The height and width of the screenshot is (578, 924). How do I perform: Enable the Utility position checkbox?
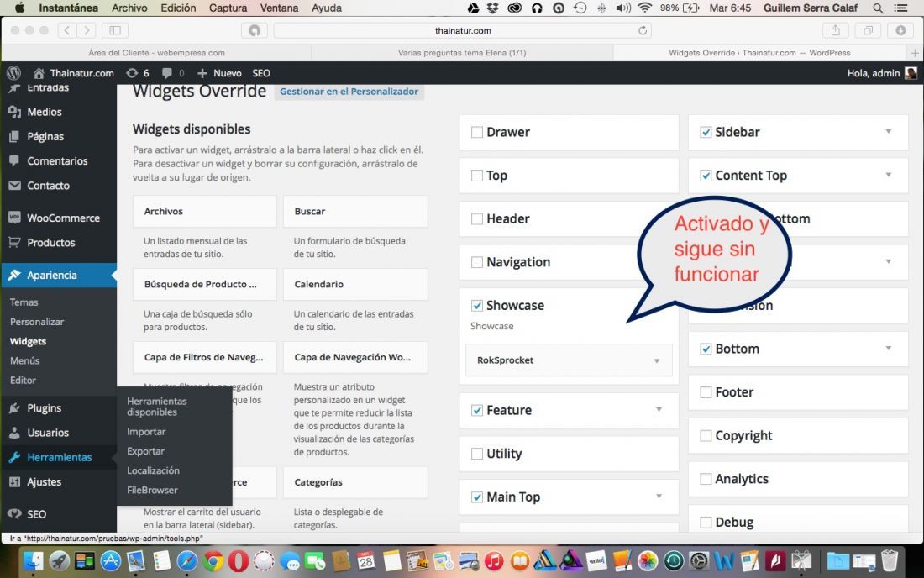477,454
